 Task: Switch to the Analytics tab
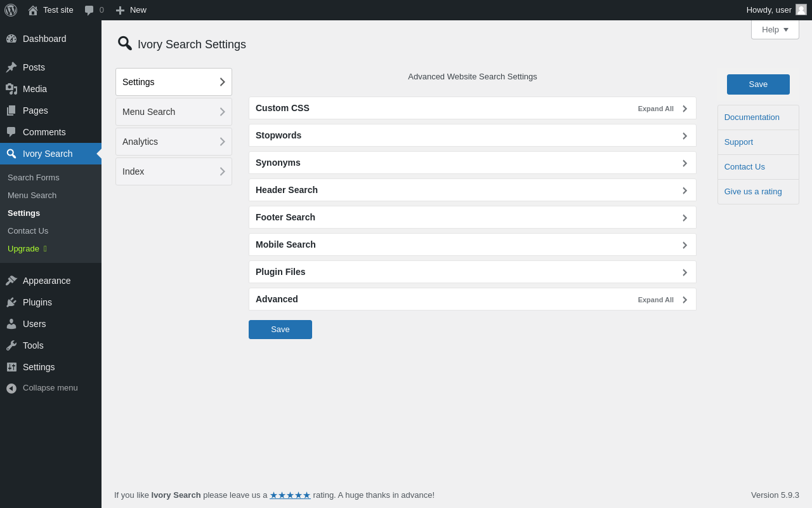pyautogui.click(x=174, y=142)
